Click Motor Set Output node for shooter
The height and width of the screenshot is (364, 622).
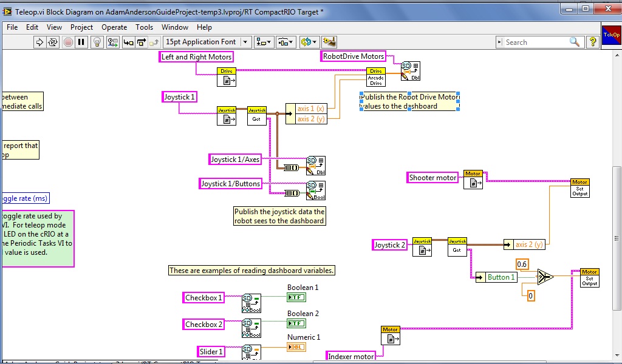click(580, 188)
